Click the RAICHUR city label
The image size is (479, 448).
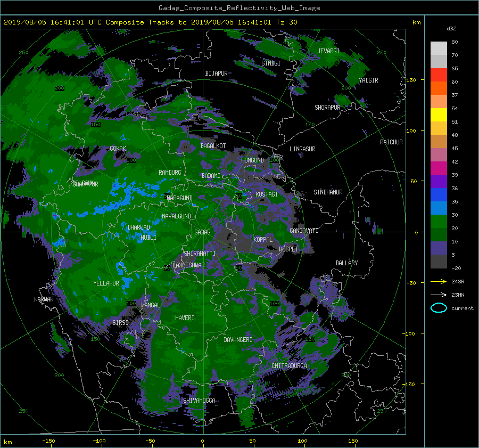coord(391,142)
